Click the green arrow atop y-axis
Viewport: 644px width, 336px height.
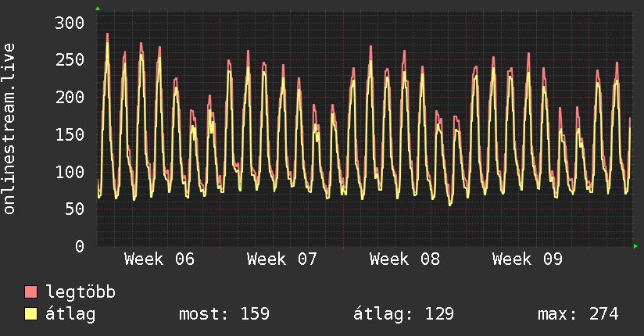98,9
